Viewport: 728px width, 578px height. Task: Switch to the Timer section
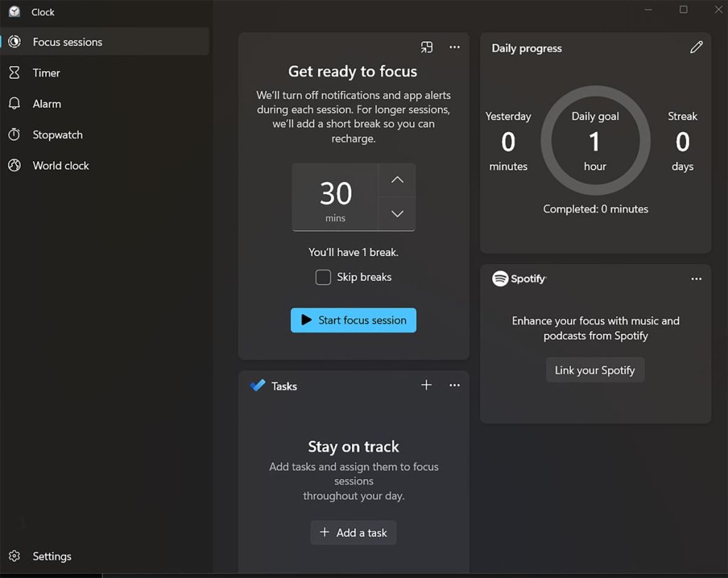[x=46, y=73]
